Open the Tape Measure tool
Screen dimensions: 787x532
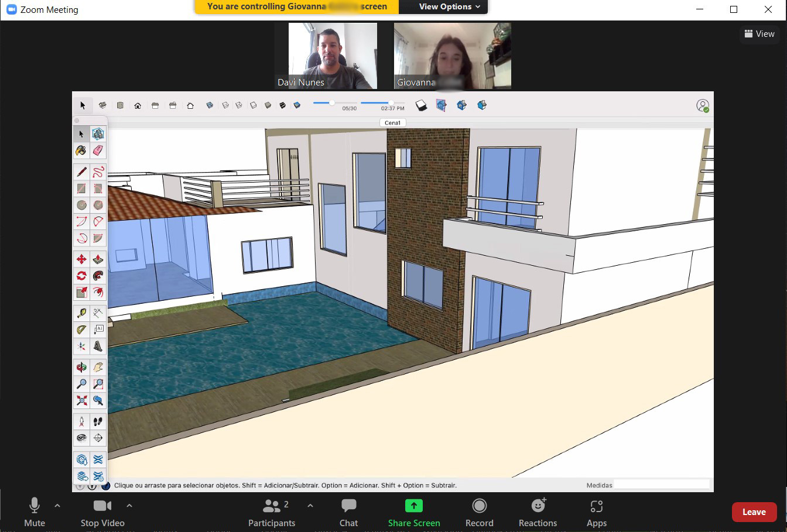pyautogui.click(x=81, y=313)
